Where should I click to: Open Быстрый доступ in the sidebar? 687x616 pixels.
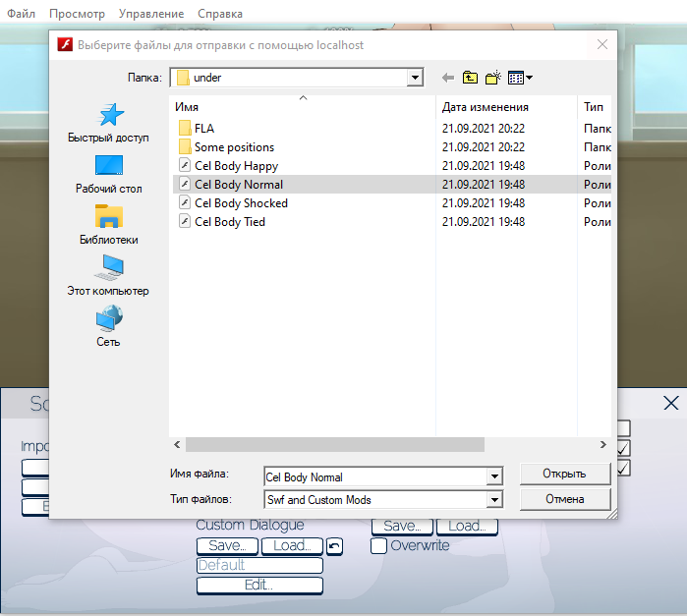pyautogui.click(x=109, y=123)
